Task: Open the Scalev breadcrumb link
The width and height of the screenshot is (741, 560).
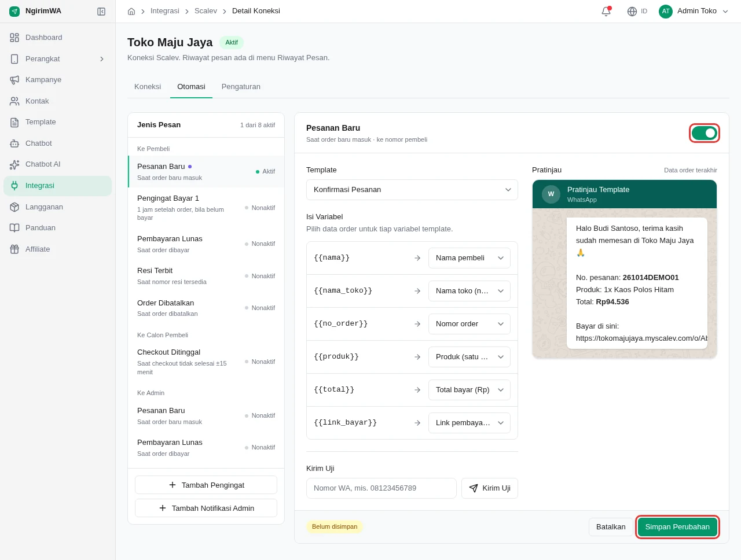Action: (206, 11)
